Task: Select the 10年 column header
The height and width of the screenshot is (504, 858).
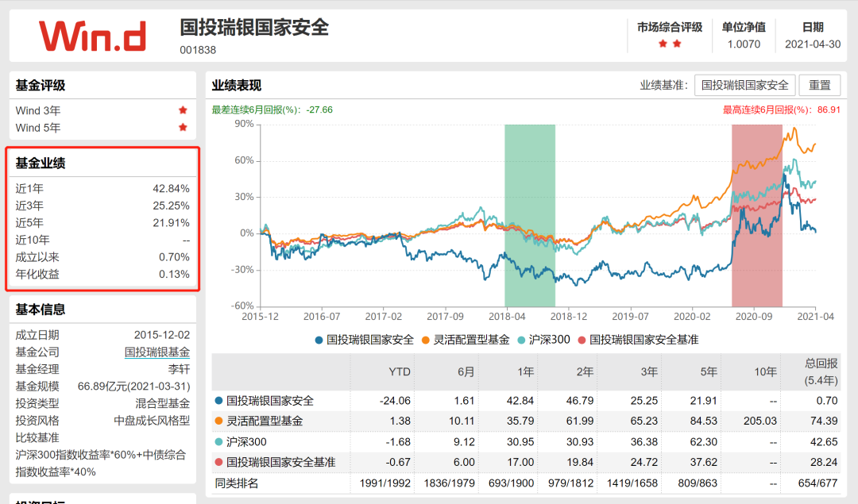Action: tap(766, 371)
